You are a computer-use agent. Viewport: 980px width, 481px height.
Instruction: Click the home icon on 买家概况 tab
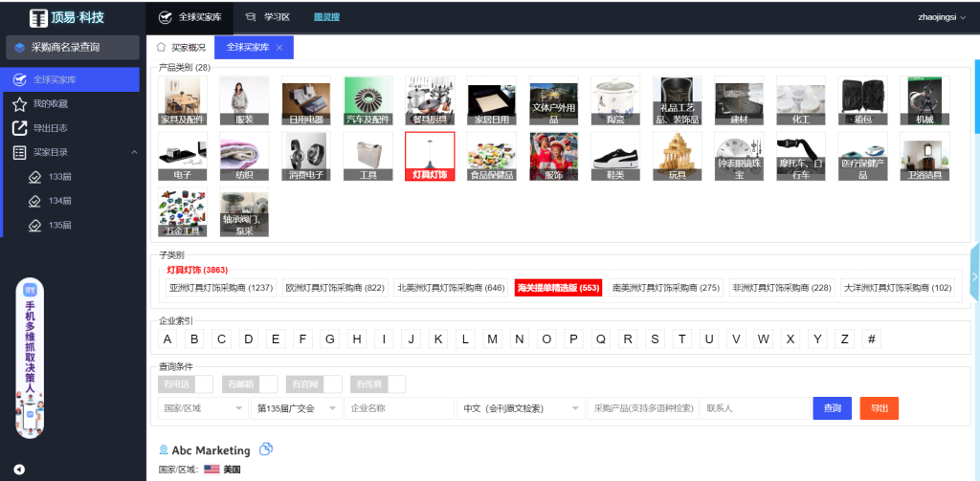coord(162,47)
